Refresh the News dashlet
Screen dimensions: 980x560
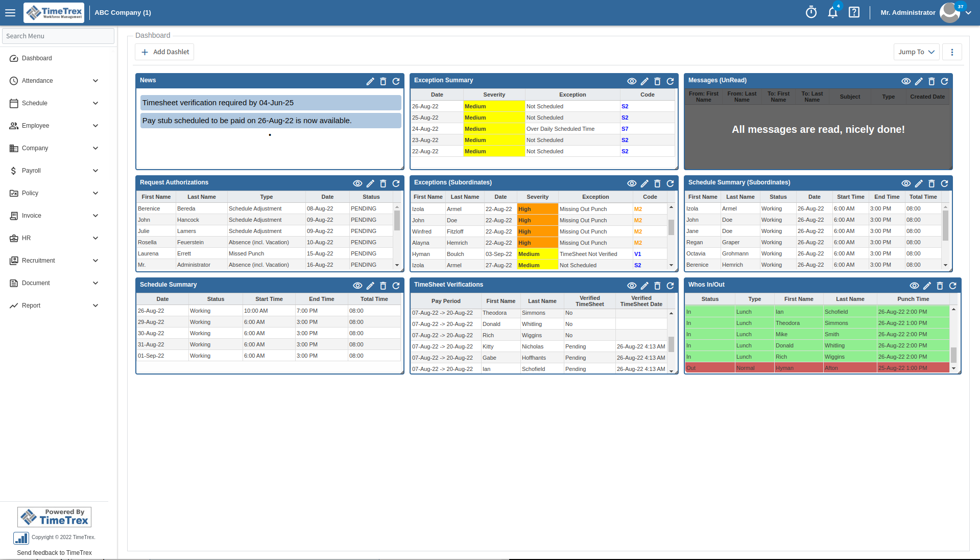click(396, 81)
